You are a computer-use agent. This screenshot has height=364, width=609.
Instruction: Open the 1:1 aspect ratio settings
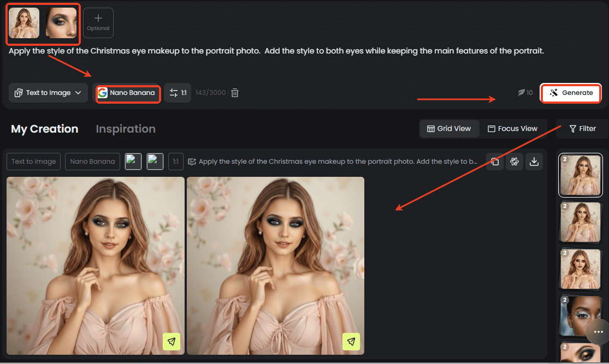(x=178, y=93)
